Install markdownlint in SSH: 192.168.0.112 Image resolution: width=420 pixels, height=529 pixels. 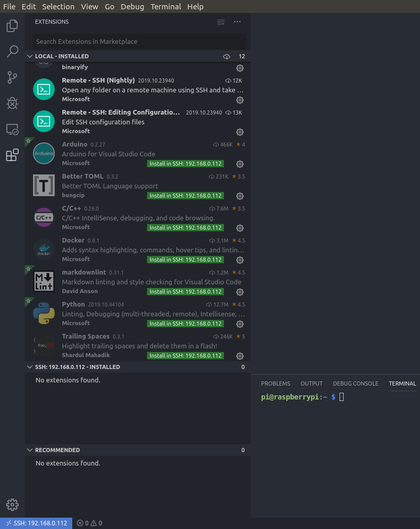click(185, 292)
